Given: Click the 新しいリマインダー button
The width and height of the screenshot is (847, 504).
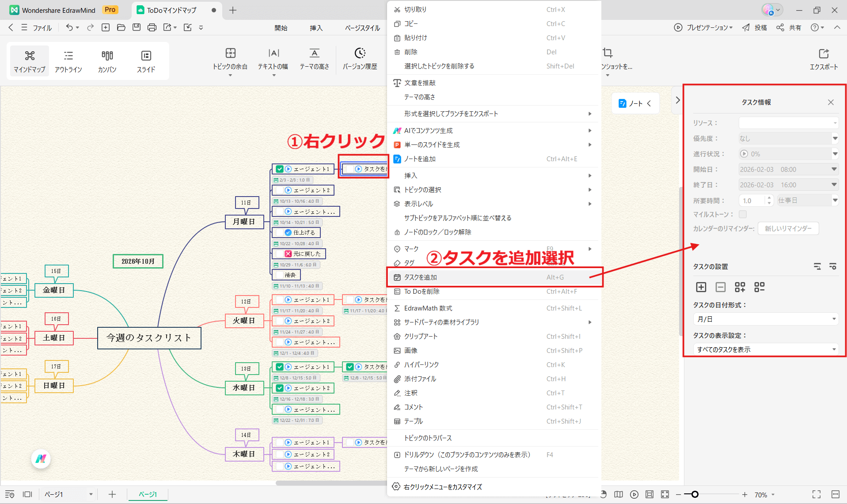Looking at the screenshot, I should click(788, 228).
